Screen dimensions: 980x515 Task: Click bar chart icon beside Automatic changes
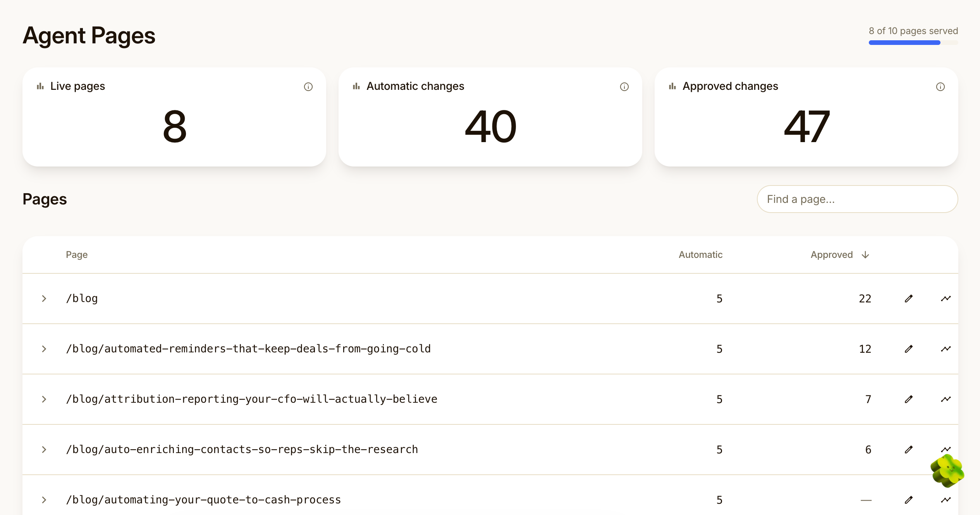[x=356, y=86]
